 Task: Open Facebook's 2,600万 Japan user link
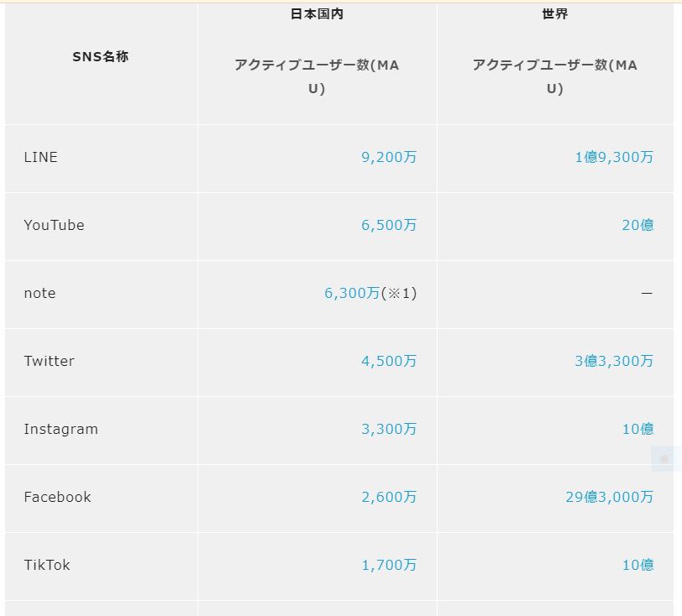point(389,497)
